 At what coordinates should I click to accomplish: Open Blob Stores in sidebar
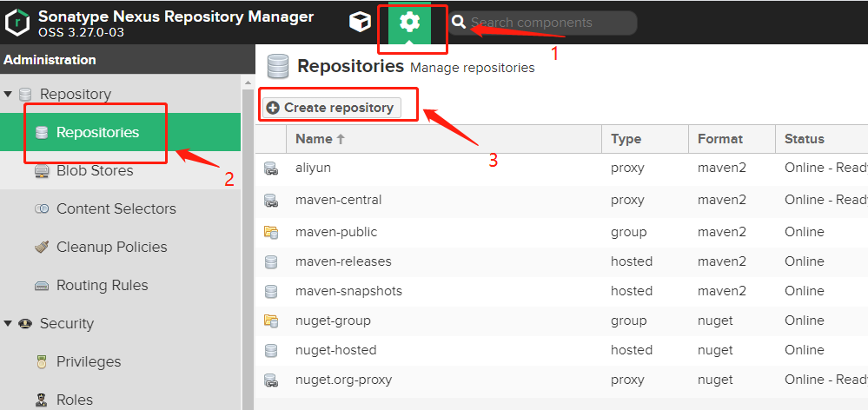[120, 170]
